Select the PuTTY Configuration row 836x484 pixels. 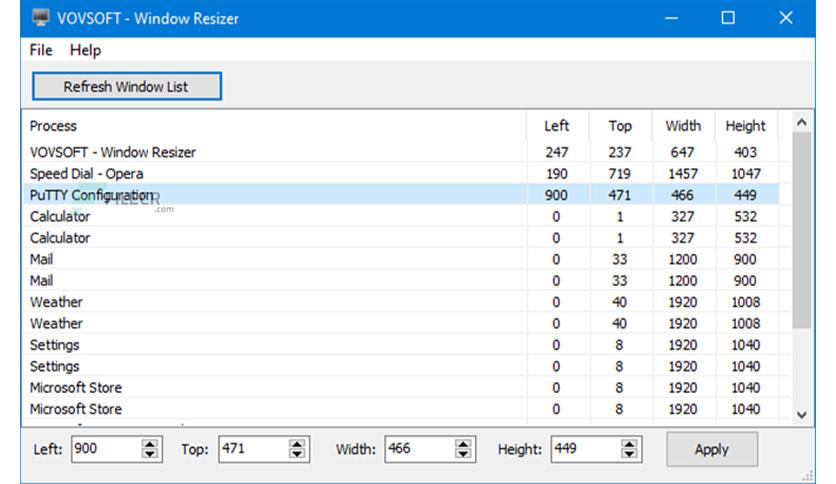92,195
